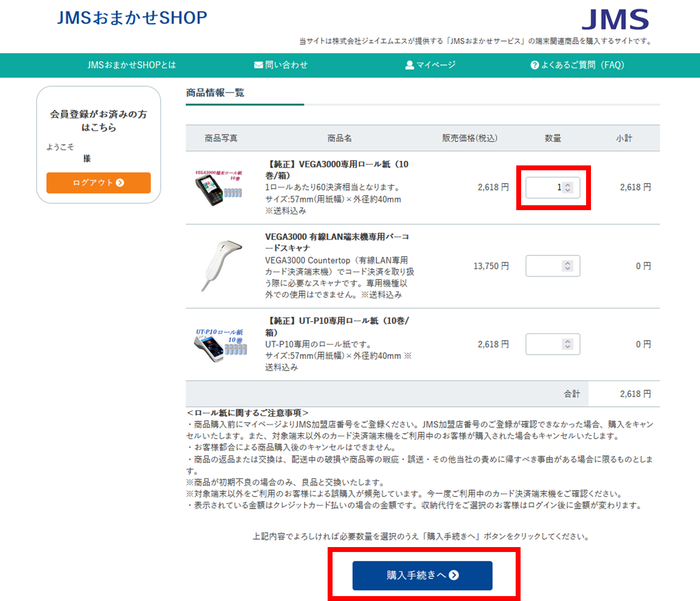Open the マイページ menu item
The height and width of the screenshot is (601, 700).
431,65
